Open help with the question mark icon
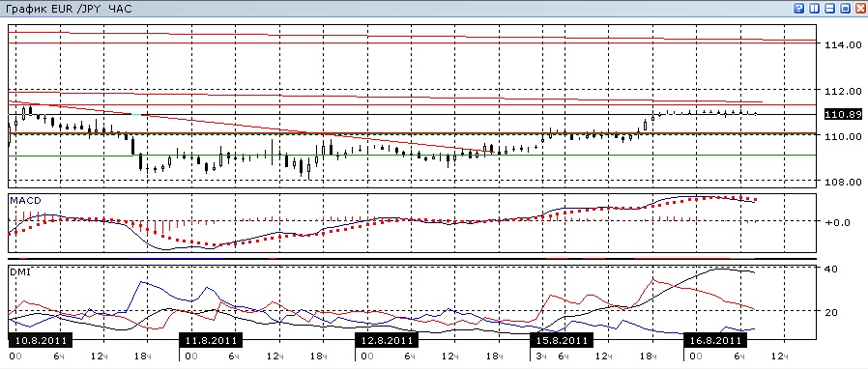868x370 pixels. click(x=798, y=9)
